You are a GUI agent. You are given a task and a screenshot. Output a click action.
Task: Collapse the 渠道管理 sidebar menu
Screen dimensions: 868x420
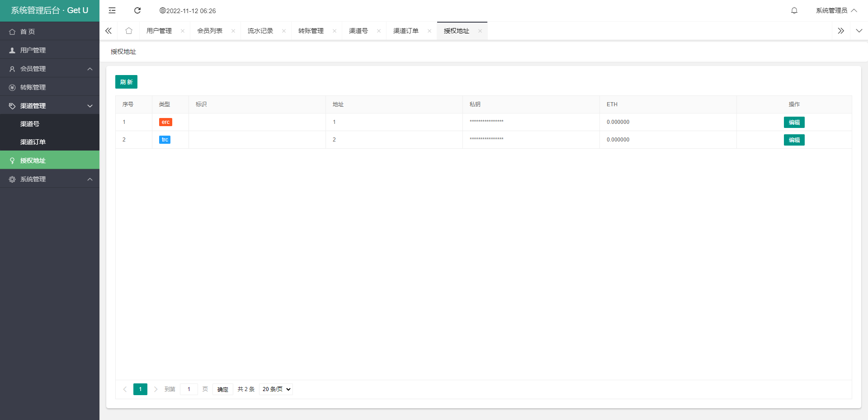50,106
